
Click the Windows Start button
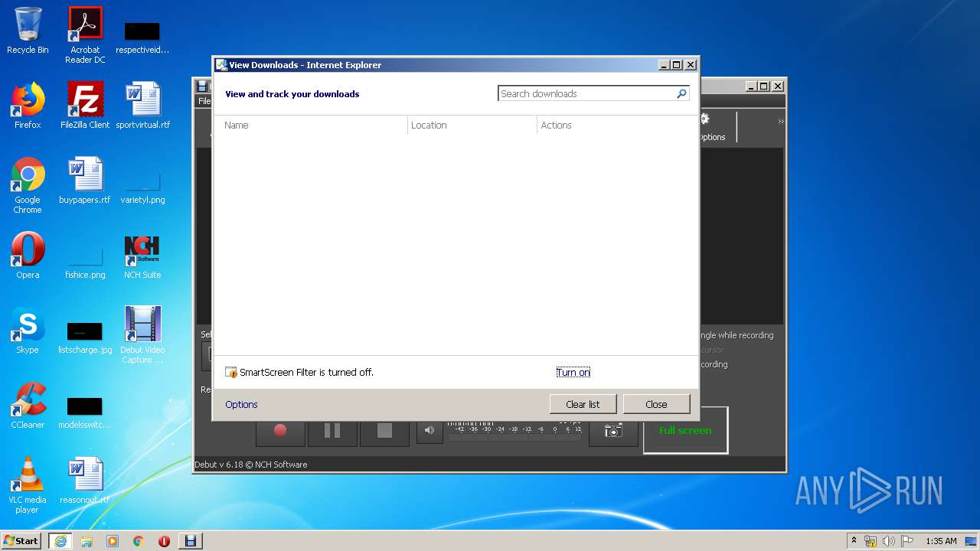pos(21,540)
